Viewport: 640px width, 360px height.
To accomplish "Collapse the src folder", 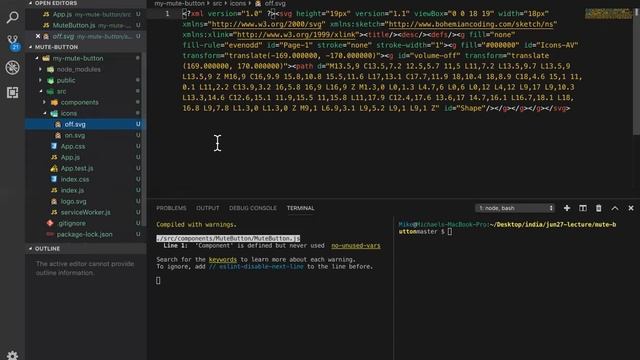I will coord(40,91).
